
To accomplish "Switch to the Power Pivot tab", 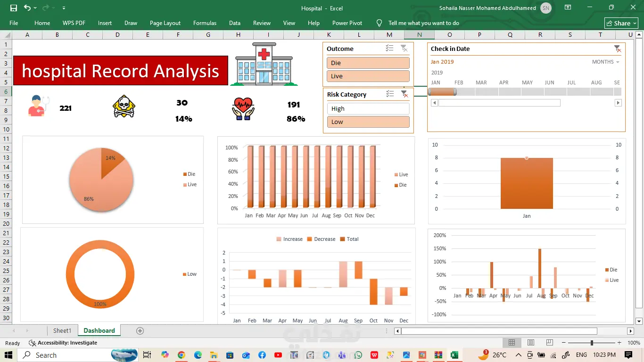I will coord(347,23).
